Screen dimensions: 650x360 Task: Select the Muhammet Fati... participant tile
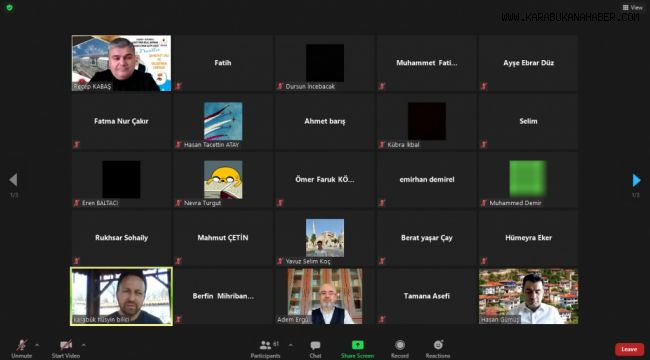[427, 63]
